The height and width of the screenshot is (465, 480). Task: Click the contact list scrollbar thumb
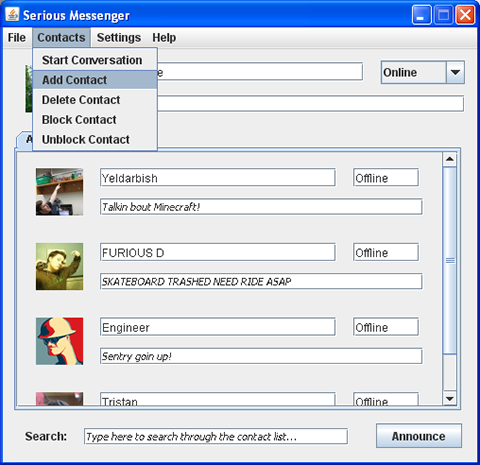(x=450, y=260)
